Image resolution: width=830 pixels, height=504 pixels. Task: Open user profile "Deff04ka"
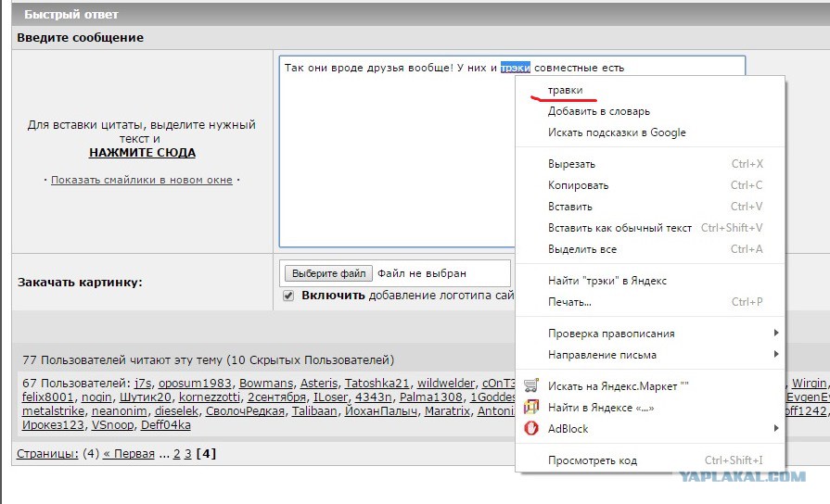pyautogui.click(x=166, y=425)
